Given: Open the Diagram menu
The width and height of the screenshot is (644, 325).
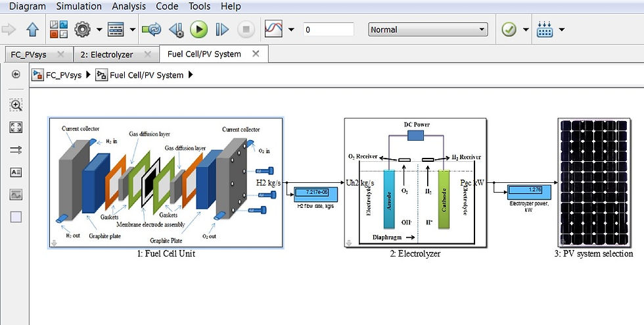Looking at the screenshot, I should (28, 6).
